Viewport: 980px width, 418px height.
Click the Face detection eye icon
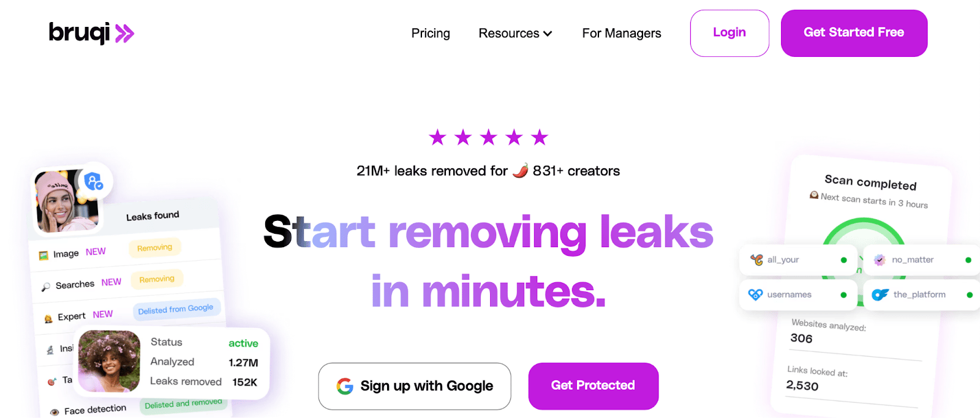tap(55, 412)
